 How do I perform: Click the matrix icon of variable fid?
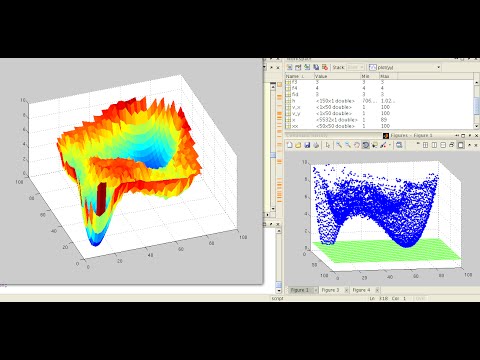(288, 94)
